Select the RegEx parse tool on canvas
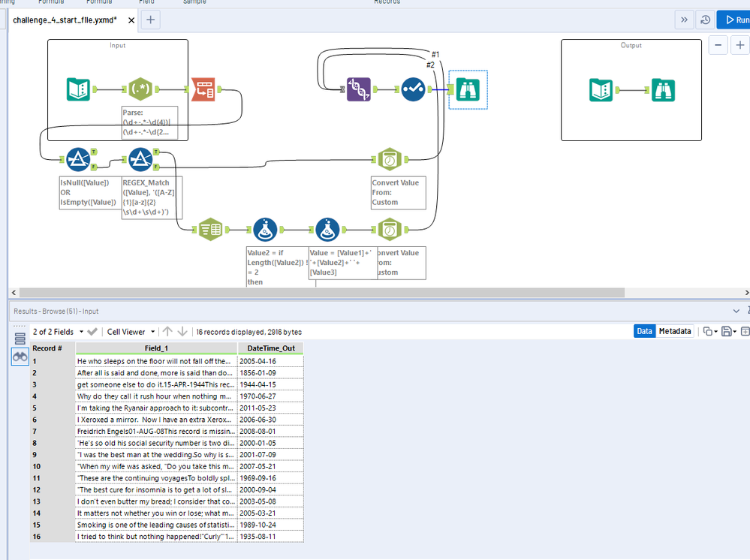Viewport: 750px width, 560px height. pos(140,90)
